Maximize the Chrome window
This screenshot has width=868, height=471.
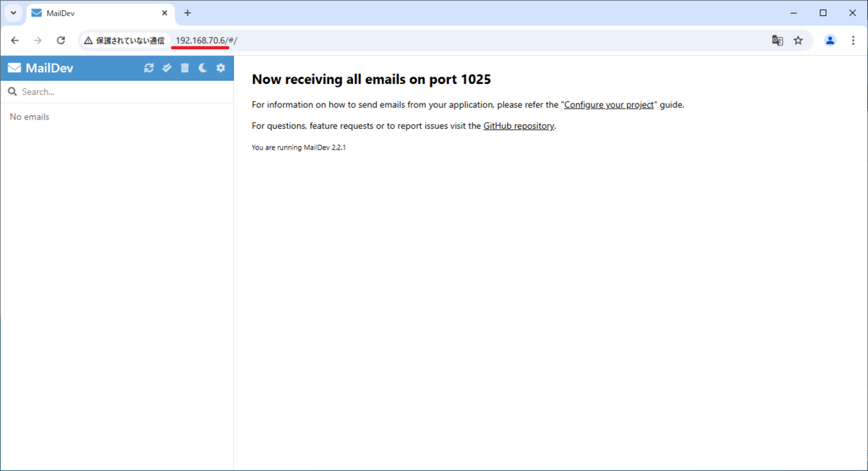click(823, 13)
